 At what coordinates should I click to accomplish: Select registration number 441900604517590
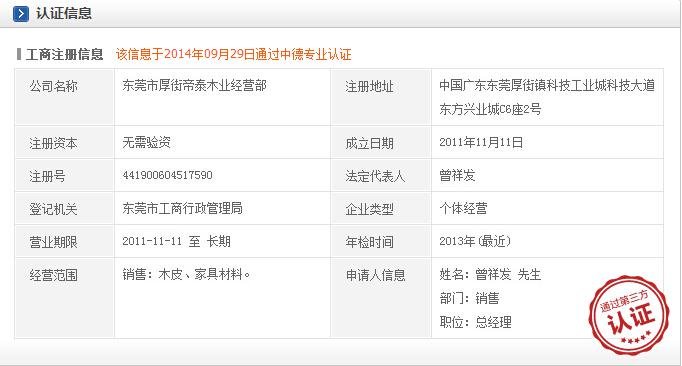click(167, 175)
